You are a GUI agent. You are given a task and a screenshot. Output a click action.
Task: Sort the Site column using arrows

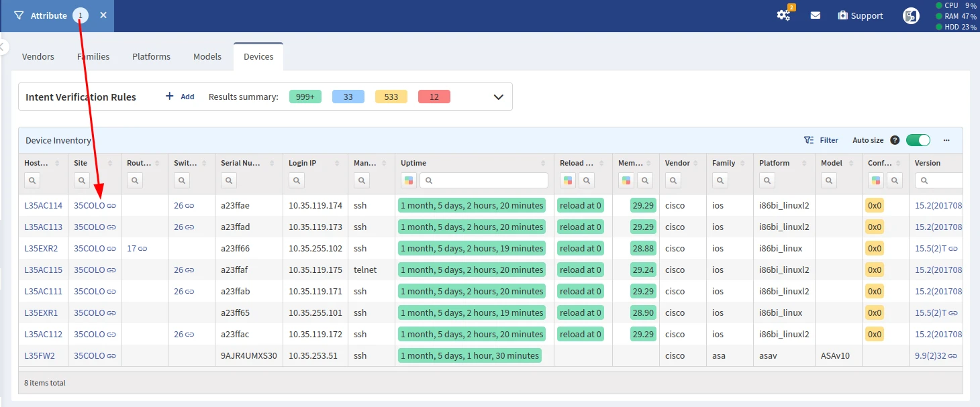pyautogui.click(x=111, y=163)
